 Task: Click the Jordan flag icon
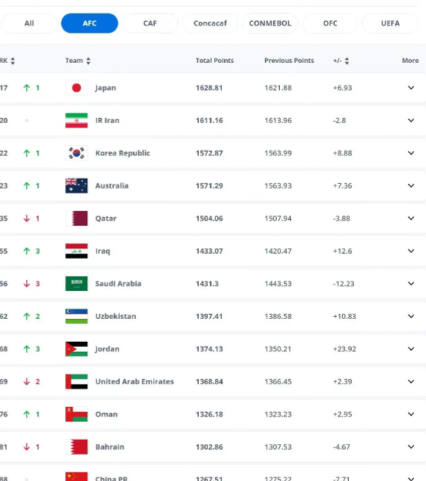(76, 349)
